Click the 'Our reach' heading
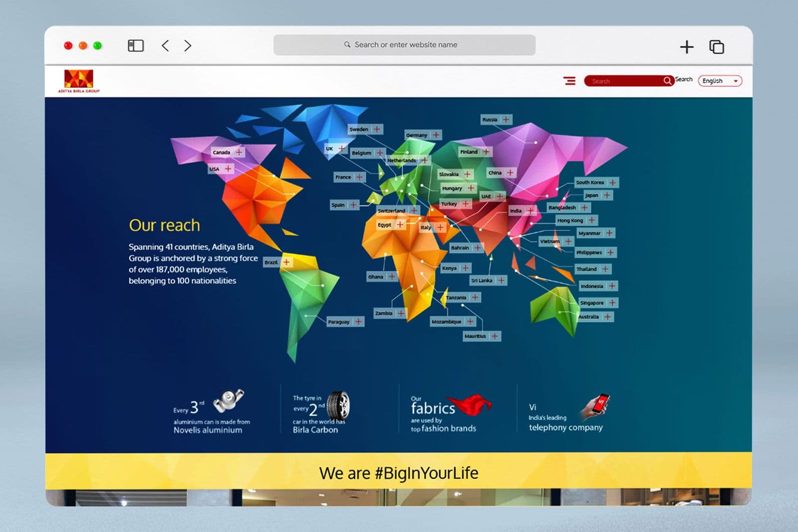The height and width of the screenshot is (532, 798). pyautogui.click(x=165, y=225)
